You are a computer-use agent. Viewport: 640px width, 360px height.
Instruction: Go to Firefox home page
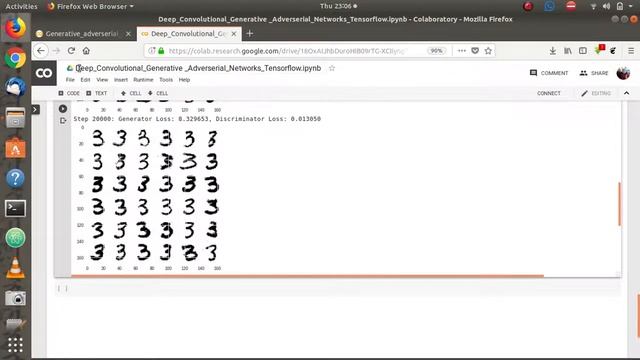pyautogui.click(x=86, y=51)
